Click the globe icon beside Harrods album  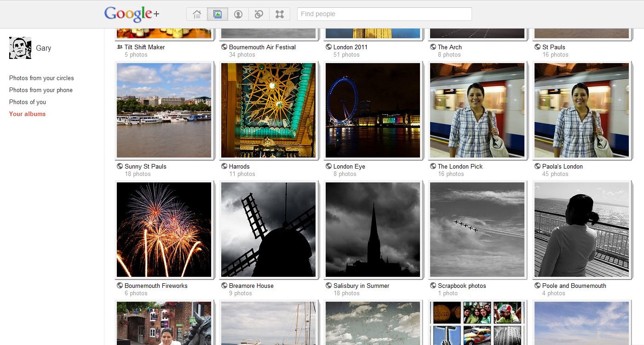tap(224, 166)
